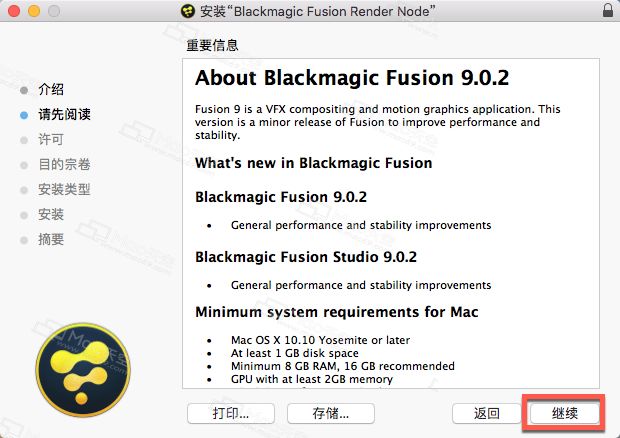Select the 请先阅读 step in sidebar
620x438 pixels.
pyautogui.click(x=64, y=115)
